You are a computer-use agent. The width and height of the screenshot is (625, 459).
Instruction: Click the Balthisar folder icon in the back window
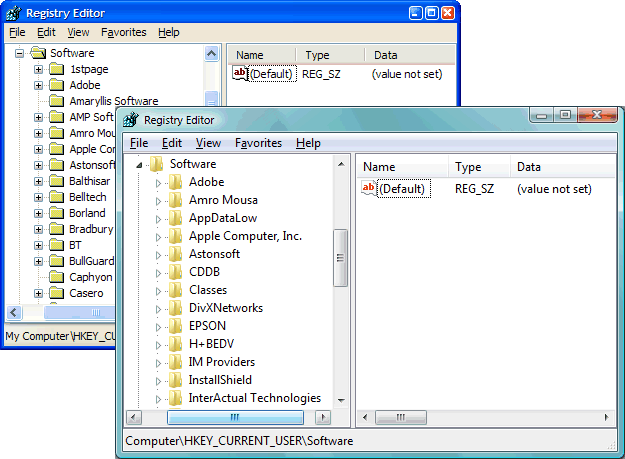pyautogui.click(x=56, y=181)
